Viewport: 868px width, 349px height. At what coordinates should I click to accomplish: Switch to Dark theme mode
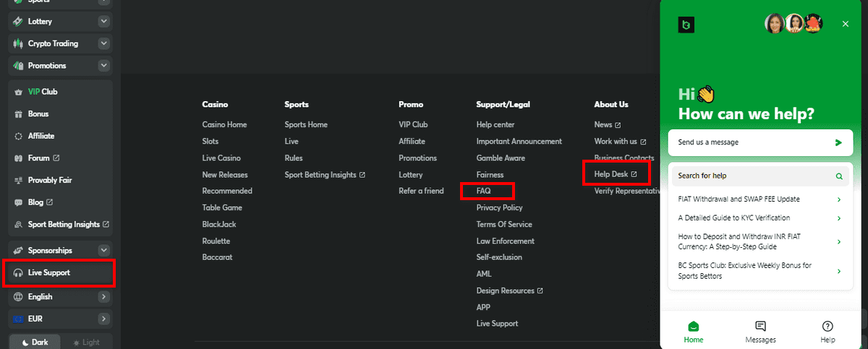(x=34, y=342)
